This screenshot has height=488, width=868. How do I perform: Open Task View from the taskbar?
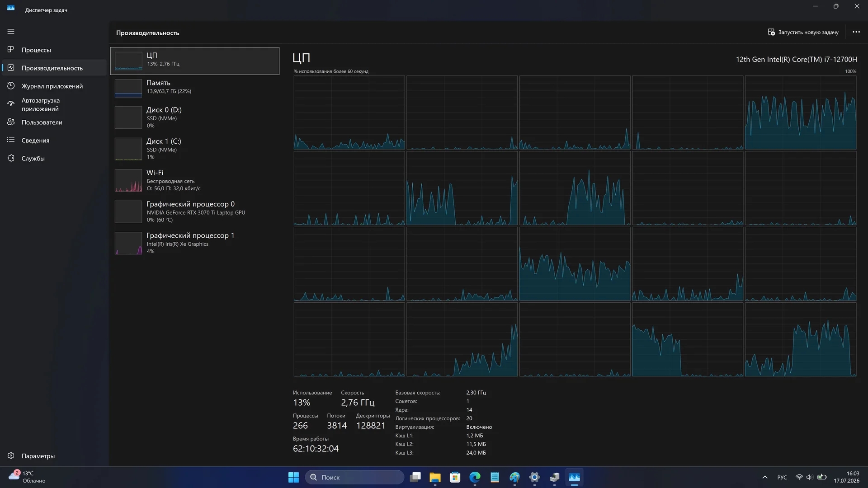pyautogui.click(x=415, y=477)
